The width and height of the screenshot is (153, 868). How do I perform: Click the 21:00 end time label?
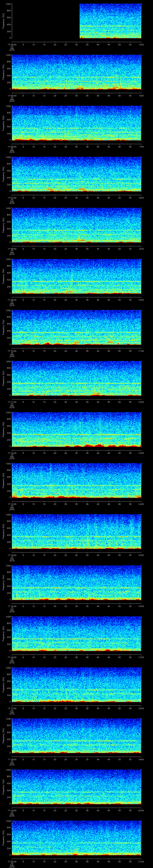coord(141,861)
